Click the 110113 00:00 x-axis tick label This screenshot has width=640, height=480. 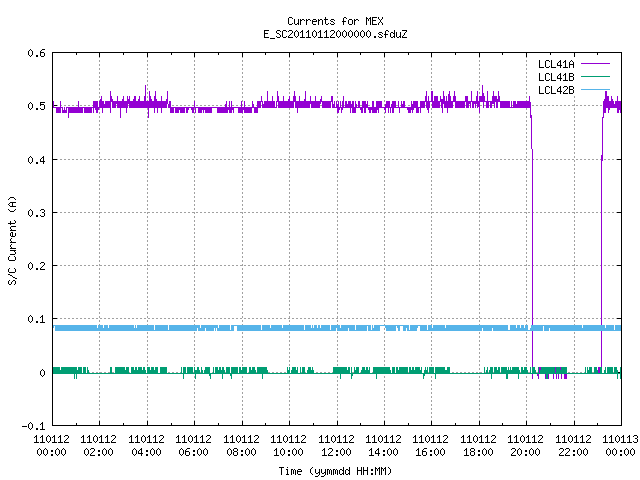click(620, 446)
